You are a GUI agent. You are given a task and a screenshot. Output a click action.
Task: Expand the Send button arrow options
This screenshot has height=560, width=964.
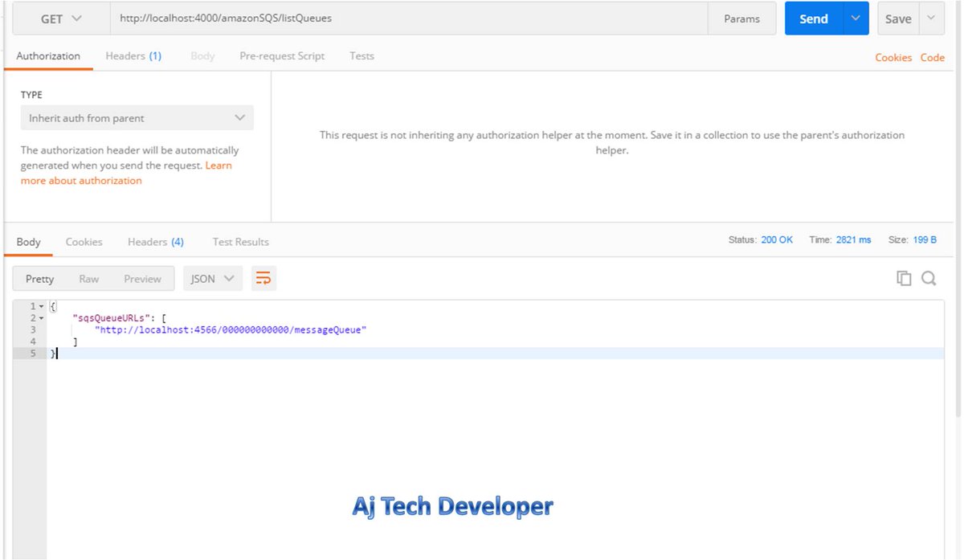point(856,18)
